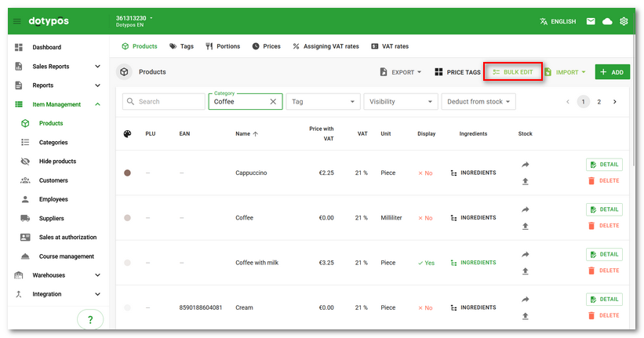
Task: Open the Tag filter dropdown
Action: (x=323, y=101)
